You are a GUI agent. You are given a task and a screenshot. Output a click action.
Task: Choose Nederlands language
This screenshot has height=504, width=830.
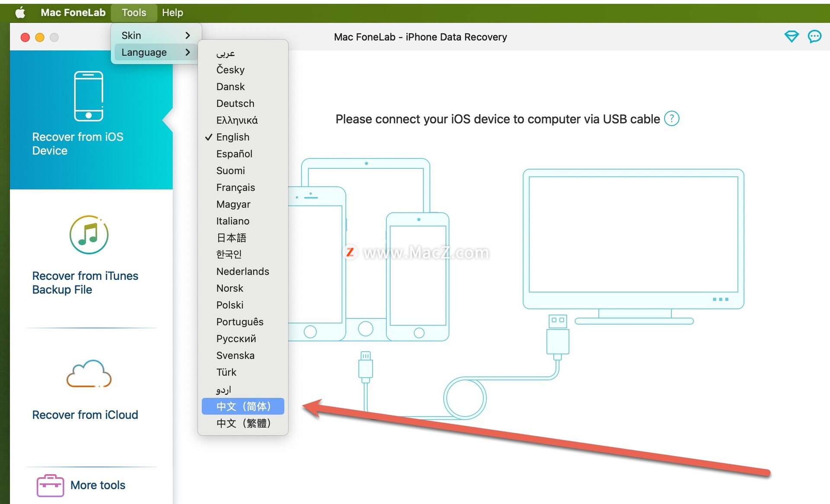click(243, 271)
